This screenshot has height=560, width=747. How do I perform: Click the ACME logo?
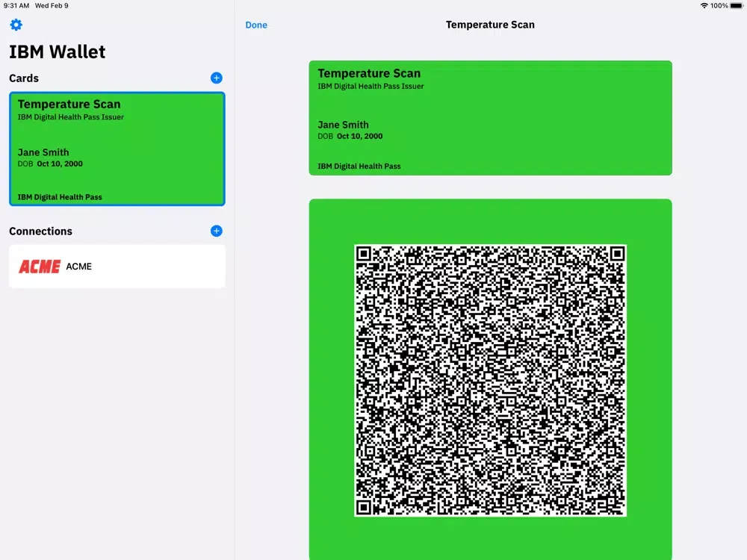coord(40,267)
